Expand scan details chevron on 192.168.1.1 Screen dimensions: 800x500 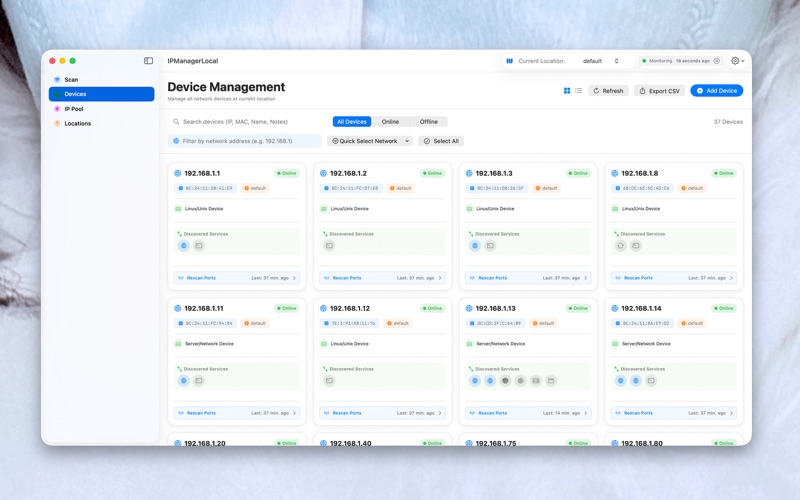pos(294,278)
